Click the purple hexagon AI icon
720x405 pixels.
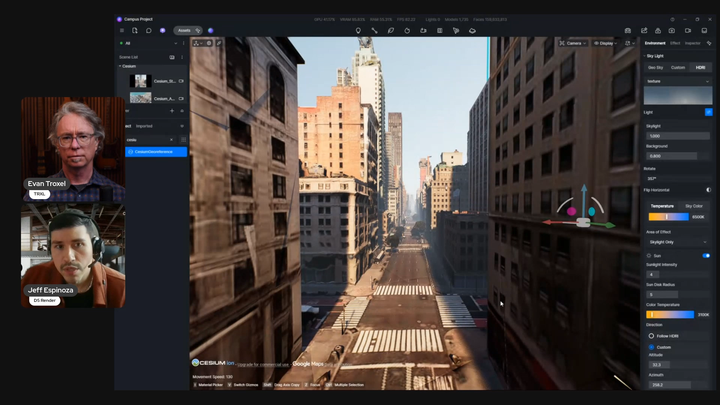tap(163, 30)
